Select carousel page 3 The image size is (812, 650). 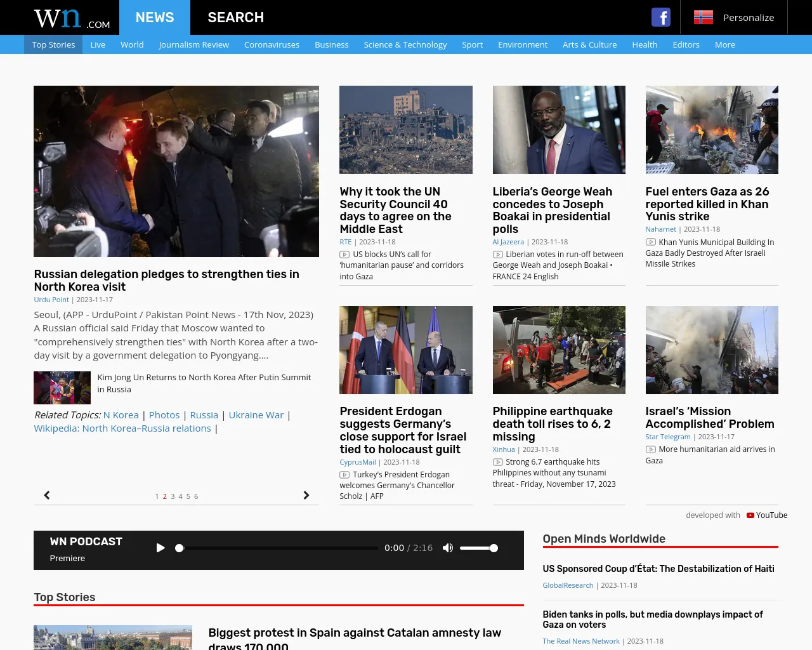pyautogui.click(x=173, y=496)
